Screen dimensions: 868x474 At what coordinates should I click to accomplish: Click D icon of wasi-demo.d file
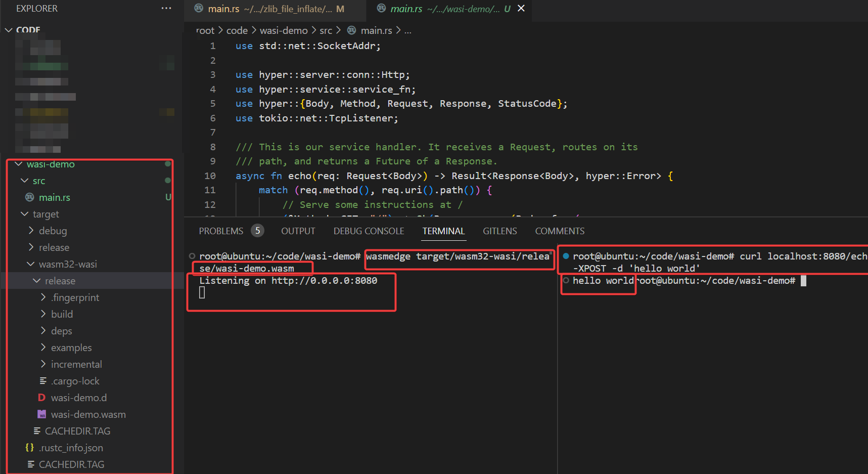point(42,398)
